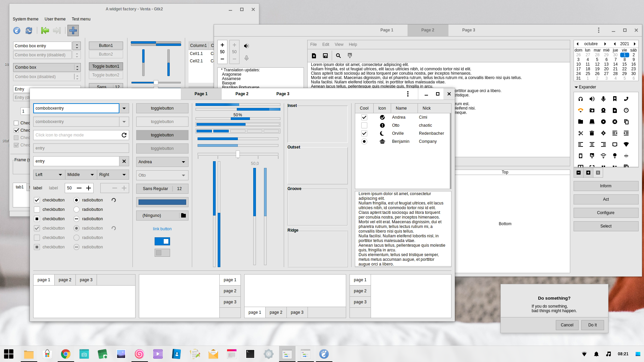Open the Edit menu in back window
The image size is (644, 362).
pos(326,45)
